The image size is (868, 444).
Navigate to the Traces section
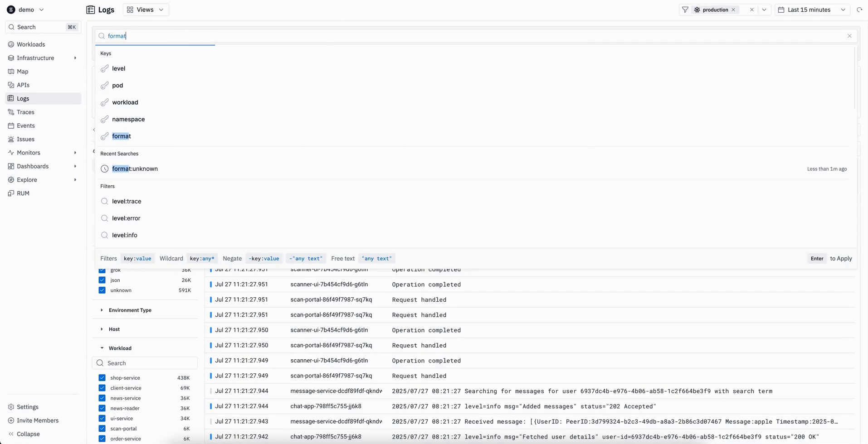tap(26, 112)
